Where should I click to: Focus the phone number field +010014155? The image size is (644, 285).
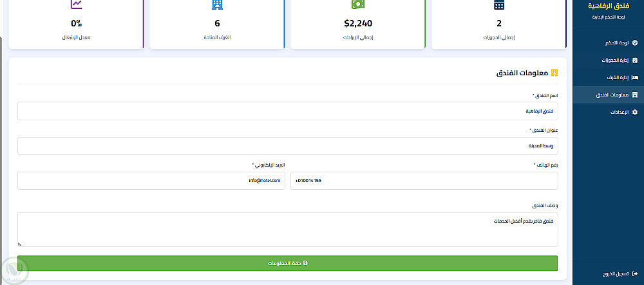[x=424, y=180]
